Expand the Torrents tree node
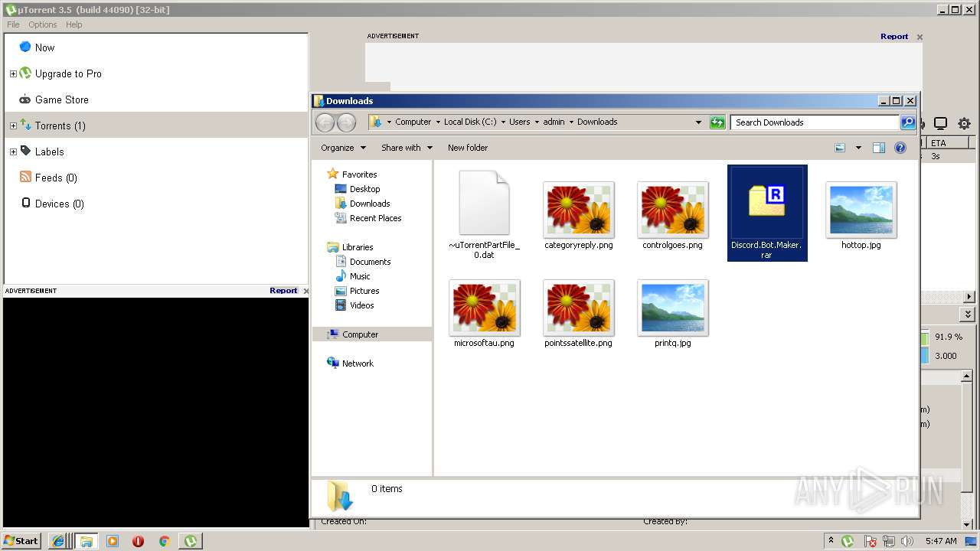 point(13,126)
